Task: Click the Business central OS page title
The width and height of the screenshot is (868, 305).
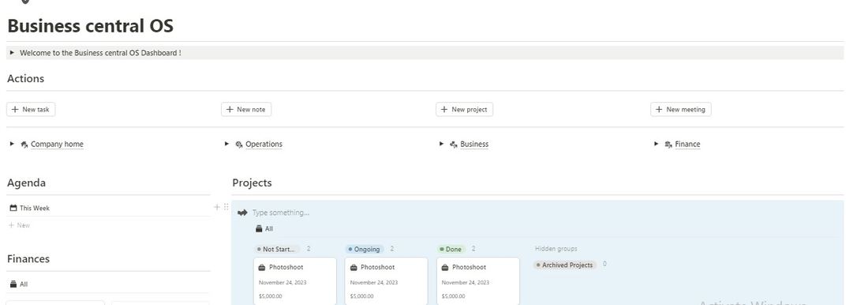Action: (x=90, y=25)
